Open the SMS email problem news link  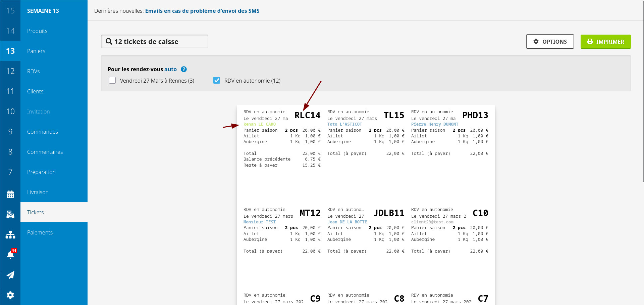(x=202, y=11)
